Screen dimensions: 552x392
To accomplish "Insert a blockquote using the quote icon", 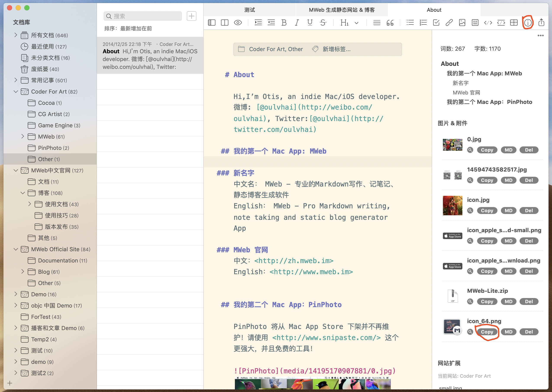I will pos(390,23).
